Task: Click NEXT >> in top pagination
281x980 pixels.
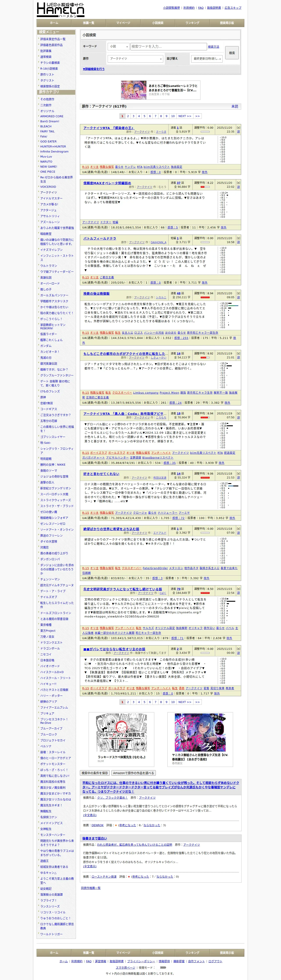Action: [185, 116]
